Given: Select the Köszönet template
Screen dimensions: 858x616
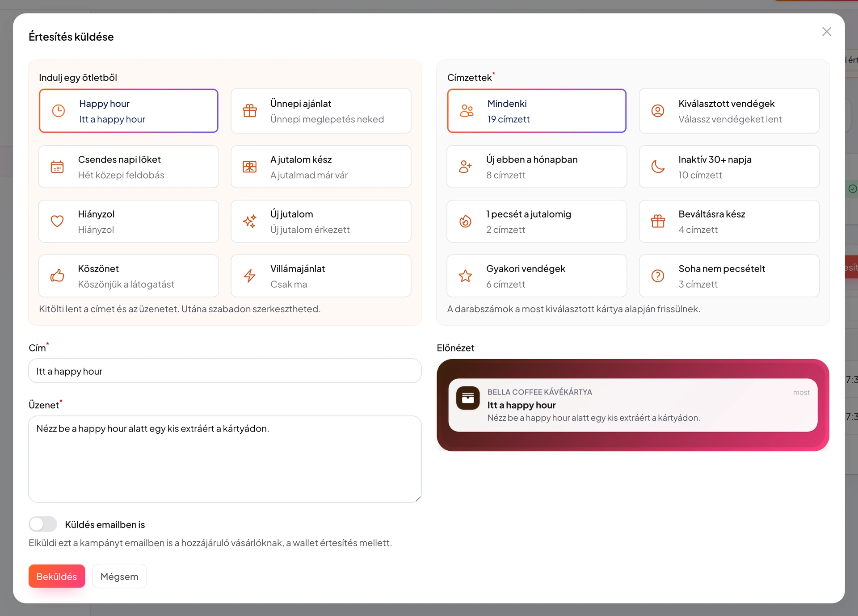Looking at the screenshot, I should click(x=129, y=276).
